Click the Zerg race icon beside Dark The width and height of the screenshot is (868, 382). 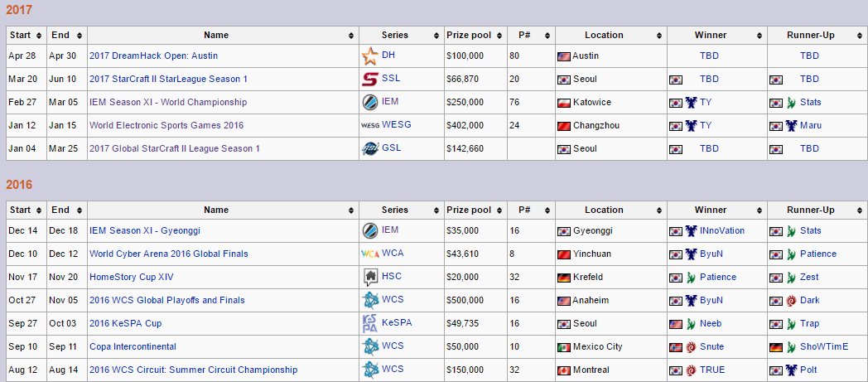point(790,301)
